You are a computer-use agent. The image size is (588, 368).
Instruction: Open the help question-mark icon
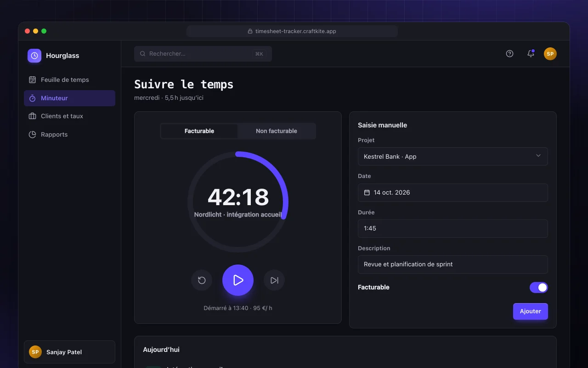(509, 54)
